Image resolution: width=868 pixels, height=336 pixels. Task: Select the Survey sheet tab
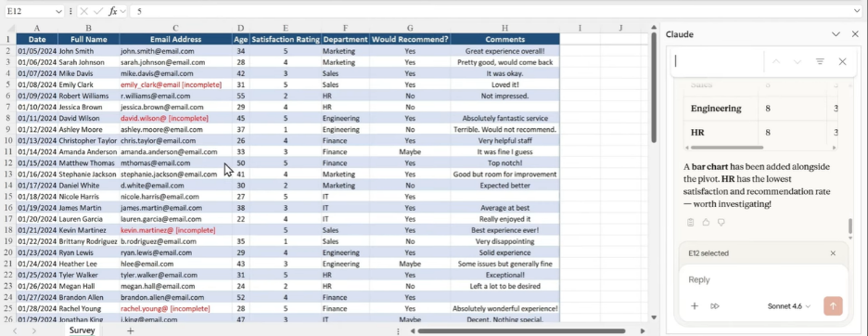tap(82, 330)
